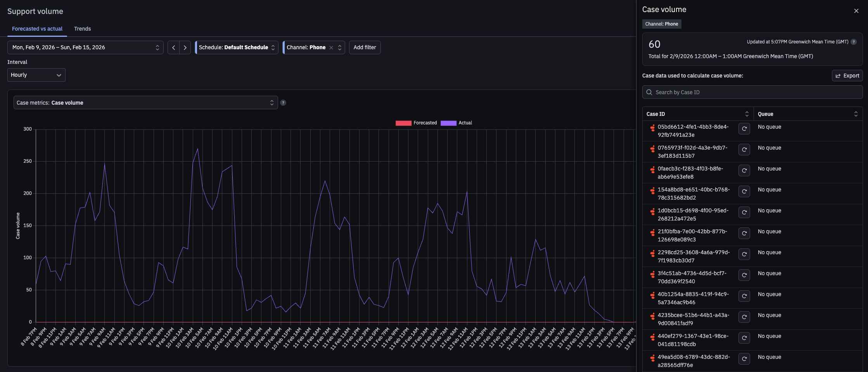The image size is (868, 372).
Task: Click case ID 40b1254a-8835-419f-94c9-5a7346ac9b46 text
Action: click(x=693, y=298)
